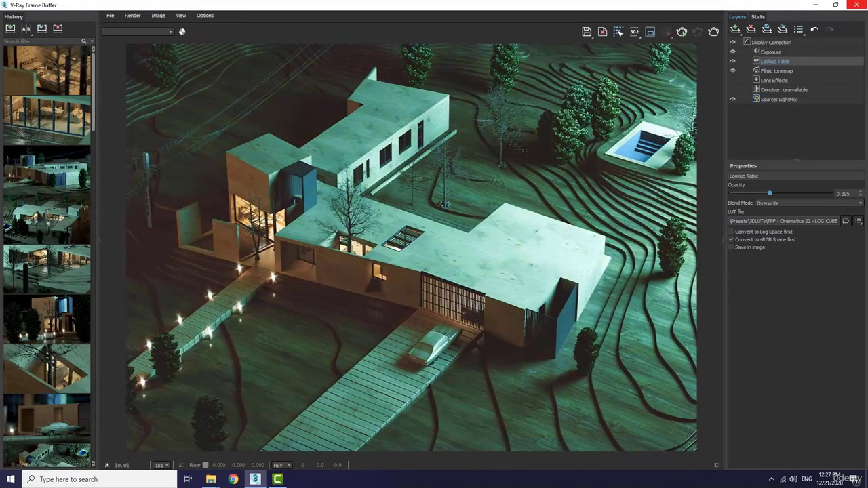Open the A/B compare tool

26,28
